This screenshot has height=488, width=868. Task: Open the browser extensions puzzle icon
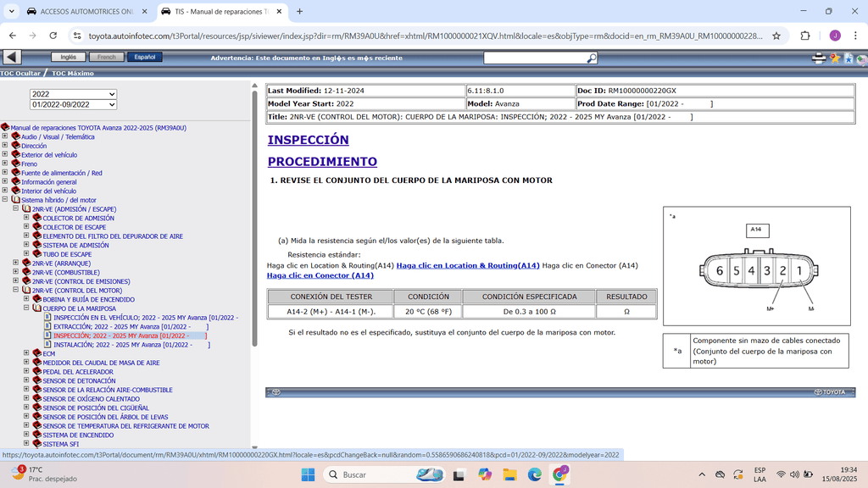coord(805,36)
